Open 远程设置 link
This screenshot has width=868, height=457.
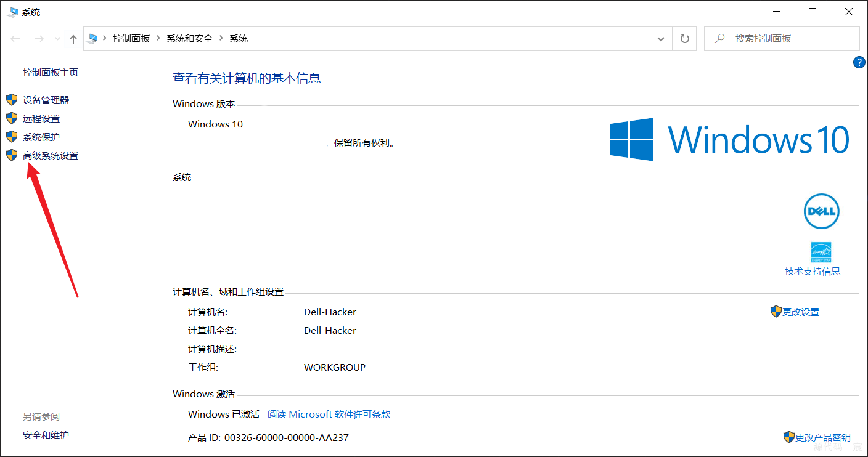click(41, 118)
